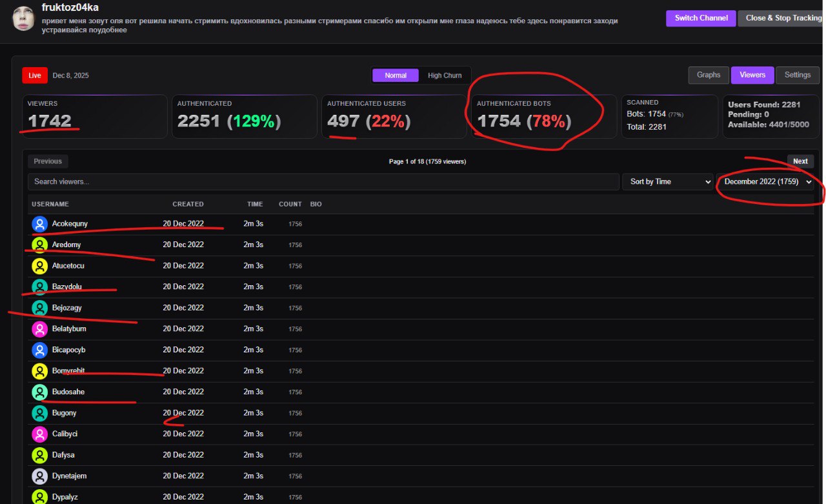Click the avatar icon for Calibyci
The image size is (826, 504).
click(40, 434)
